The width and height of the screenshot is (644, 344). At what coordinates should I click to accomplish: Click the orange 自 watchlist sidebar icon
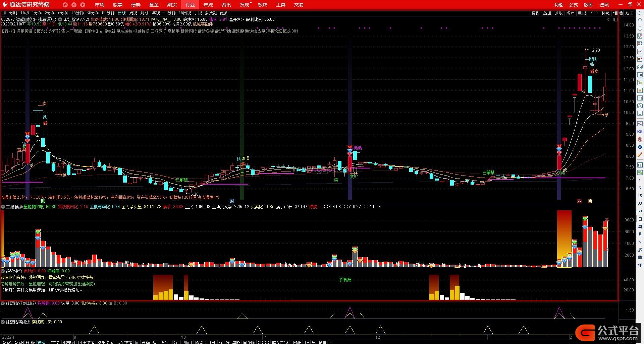click(640, 90)
